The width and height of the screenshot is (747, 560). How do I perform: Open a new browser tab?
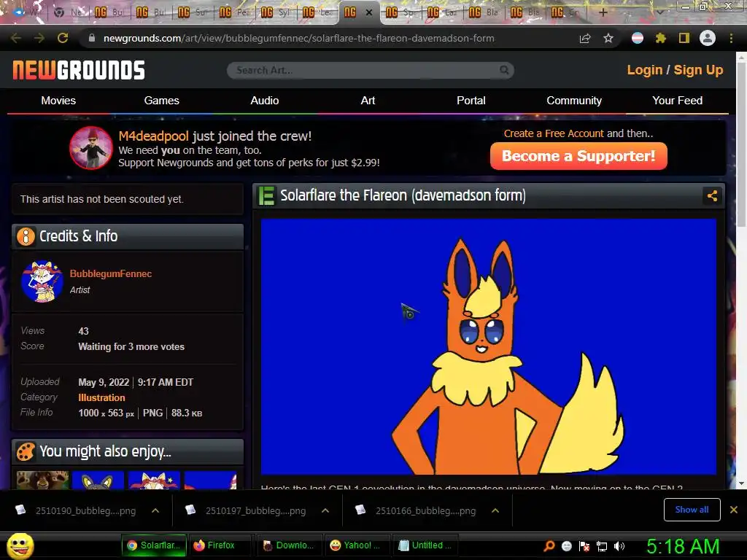[x=603, y=12]
